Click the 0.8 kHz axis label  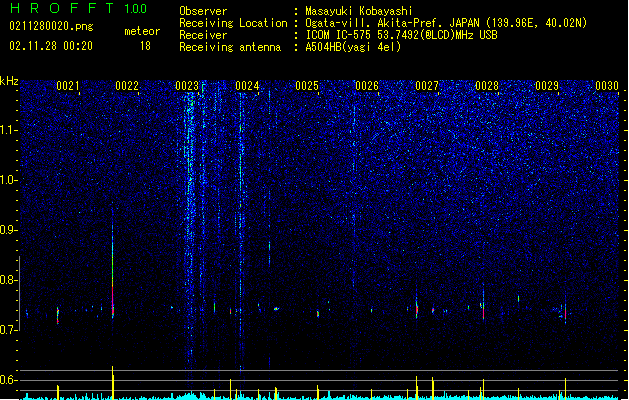click(9, 280)
